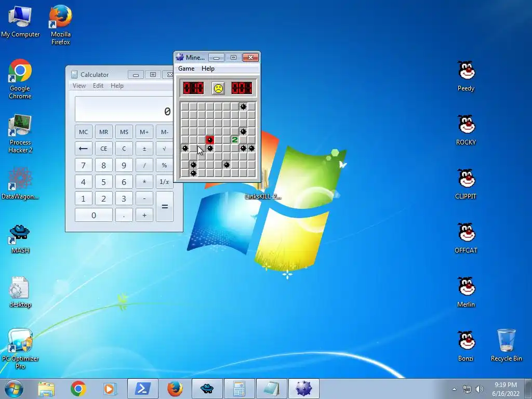532x399 pixels.
Task: Launch Chrome from the taskbar
Action: tap(78, 389)
